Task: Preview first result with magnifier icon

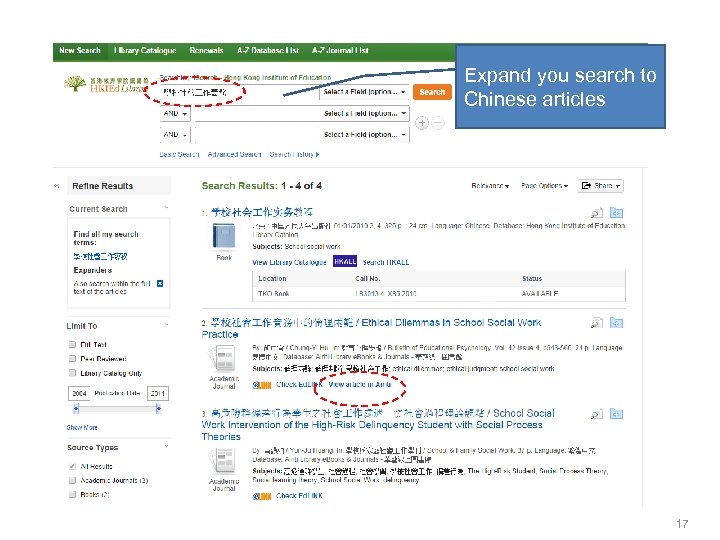Action: (x=596, y=213)
